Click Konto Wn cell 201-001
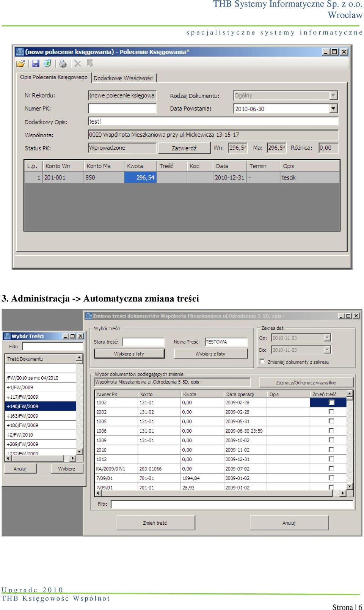 click(63, 177)
